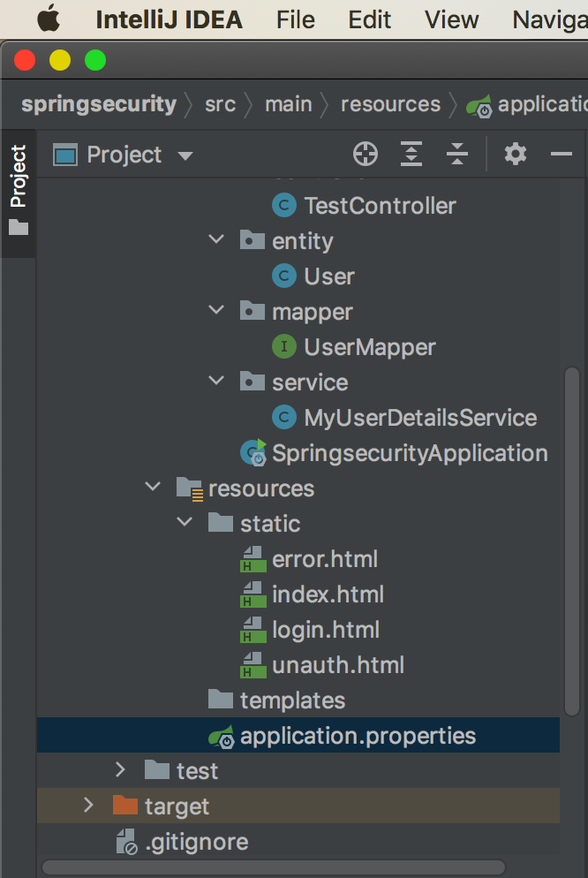Select the entity package folder icon
This screenshot has width=588, height=878.
coord(253,240)
